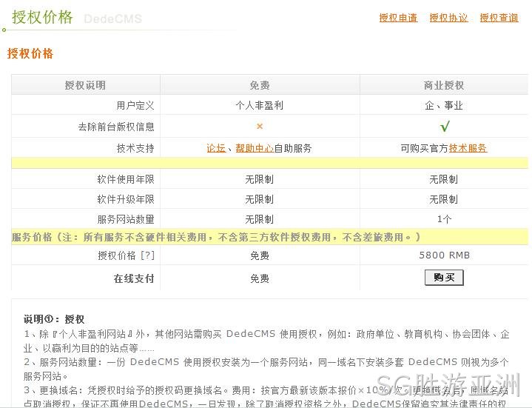
Task: Click the [?] help next to 授权价格
Action: click(147, 255)
